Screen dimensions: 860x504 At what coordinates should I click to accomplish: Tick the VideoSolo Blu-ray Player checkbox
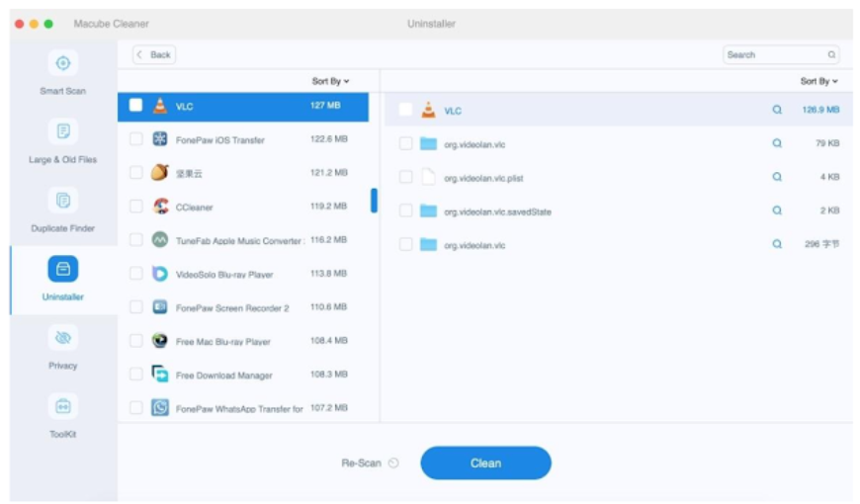pos(136,273)
